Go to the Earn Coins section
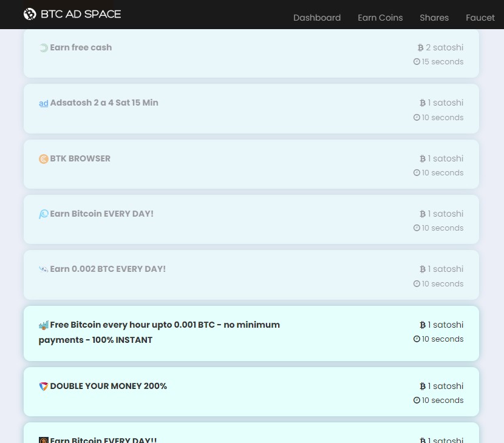 tap(380, 18)
